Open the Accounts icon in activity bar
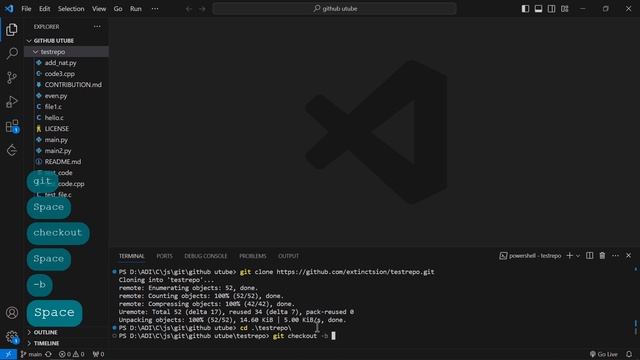This screenshot has width=640, height=360. [x=12, y=313]
